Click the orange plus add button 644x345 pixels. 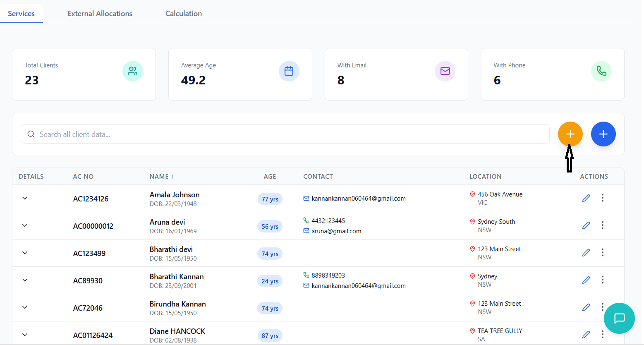(570, 134)
